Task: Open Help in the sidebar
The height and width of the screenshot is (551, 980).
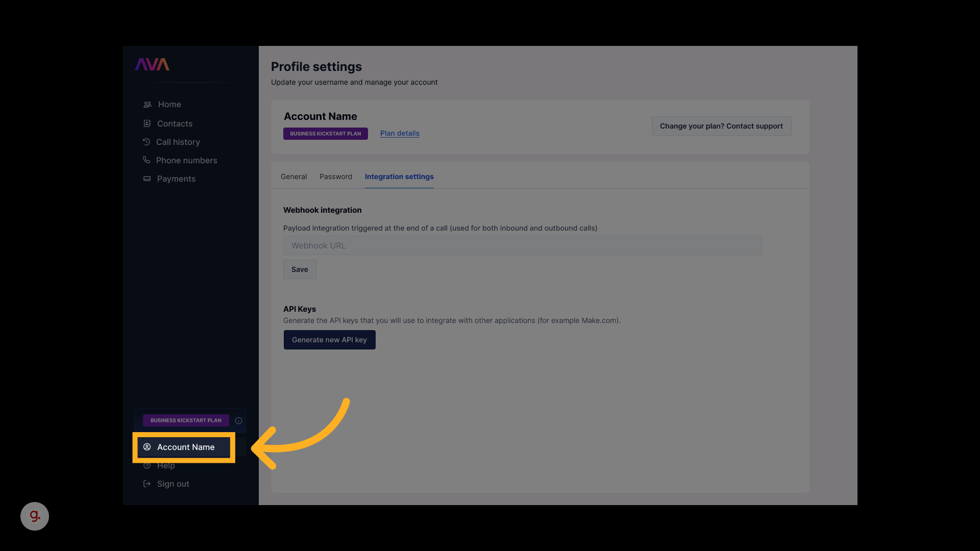Action: pyautogui.click(x=166, y=466)
